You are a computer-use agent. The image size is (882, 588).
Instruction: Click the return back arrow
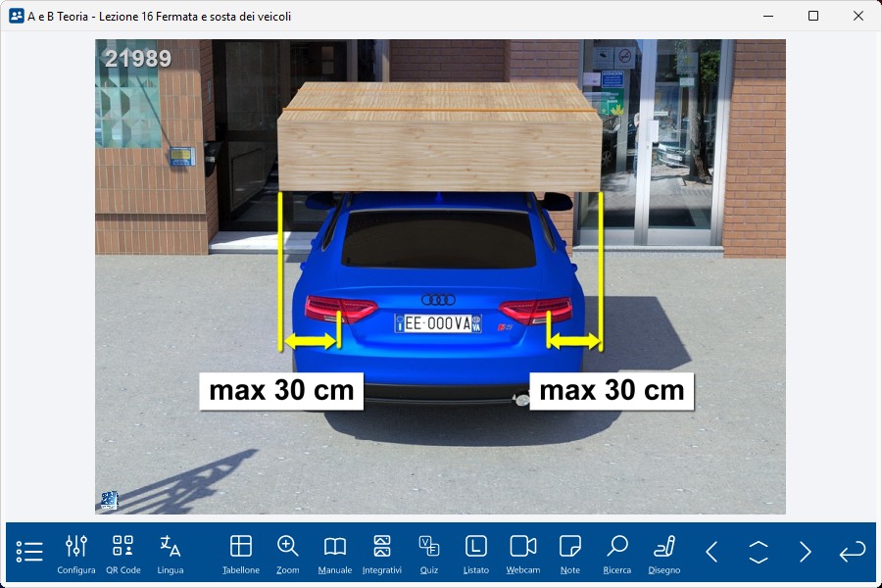[x=853, y=552]
